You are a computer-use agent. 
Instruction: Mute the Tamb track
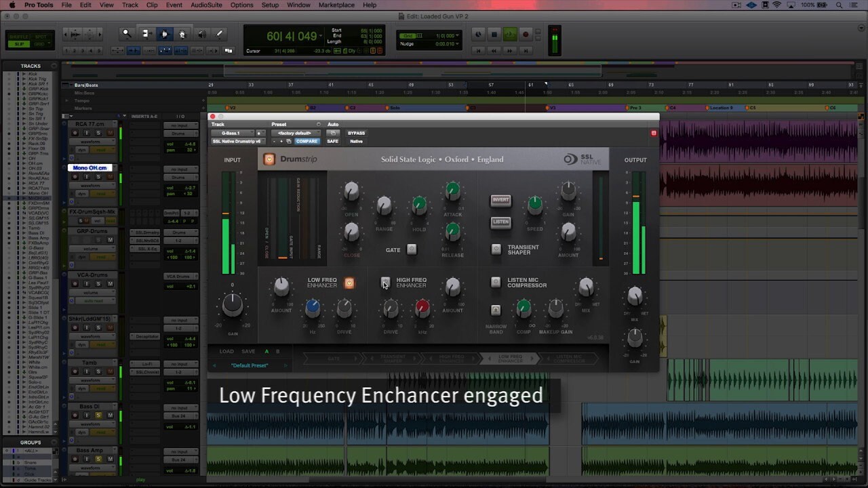(x=111, y=371)
